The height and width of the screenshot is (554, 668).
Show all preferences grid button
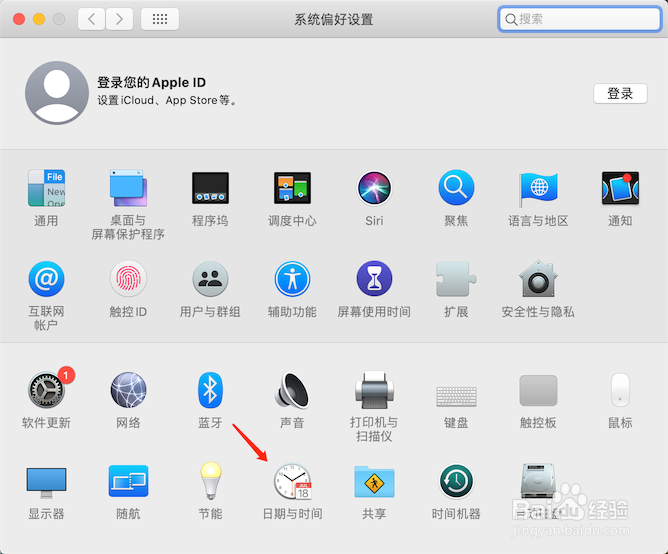[160, 19]
